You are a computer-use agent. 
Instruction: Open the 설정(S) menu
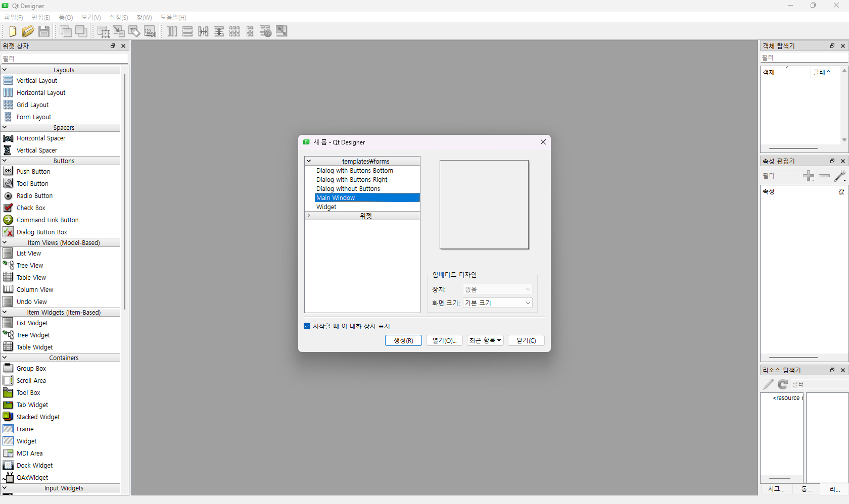[119, 17]
